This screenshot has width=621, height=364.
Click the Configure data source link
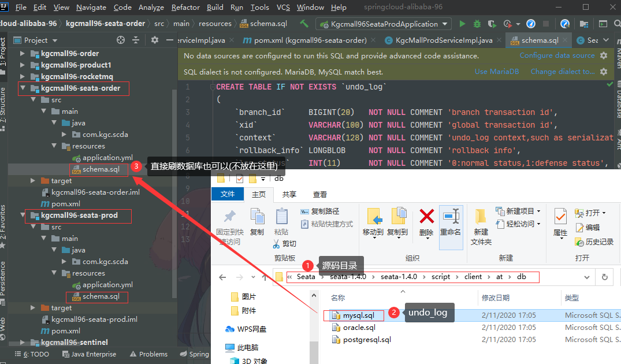pos(557,55)
